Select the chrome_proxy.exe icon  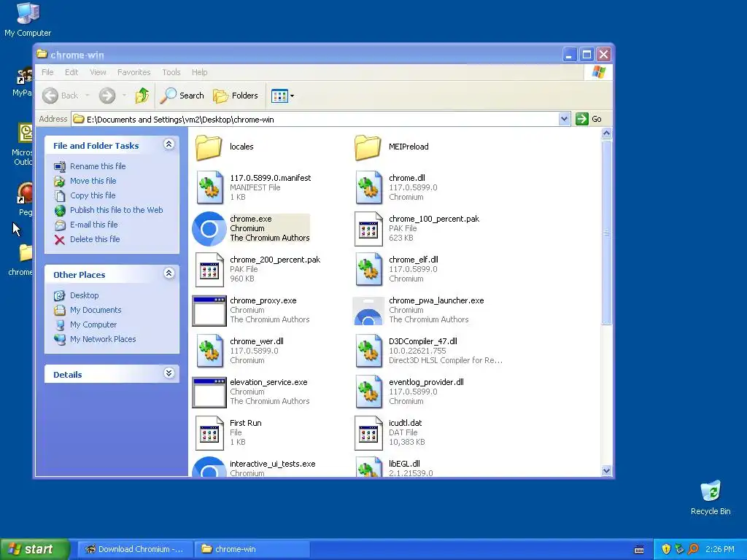pos(209,311)
